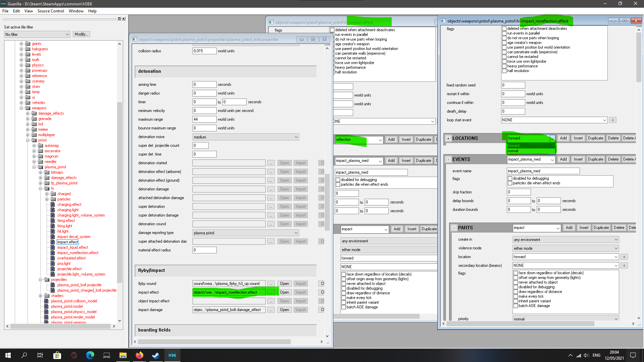Toggle the 'make every tick' flag in the right panel

pos(516,297)
